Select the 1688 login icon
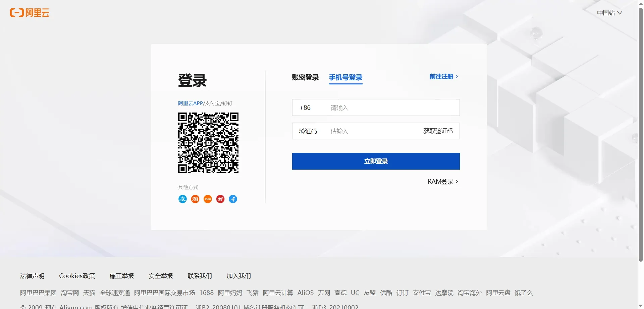The height and width of the screenshot is (309, 644). (207, 199)
